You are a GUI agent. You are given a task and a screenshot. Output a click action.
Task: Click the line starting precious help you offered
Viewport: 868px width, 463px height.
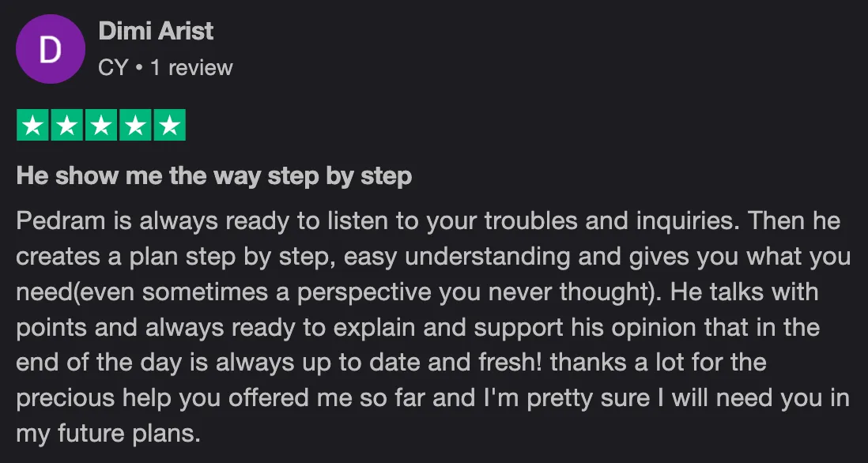433,399
